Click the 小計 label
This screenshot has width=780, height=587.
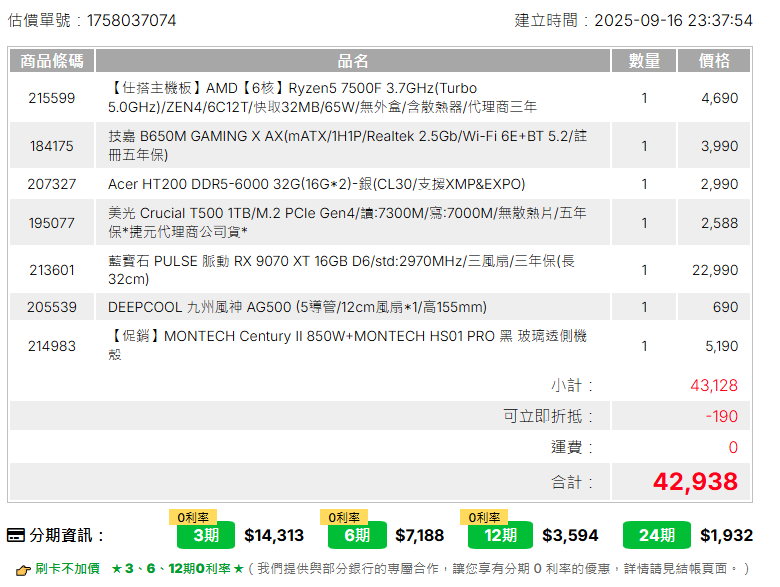pyautogui.click(x=572, y=385)
